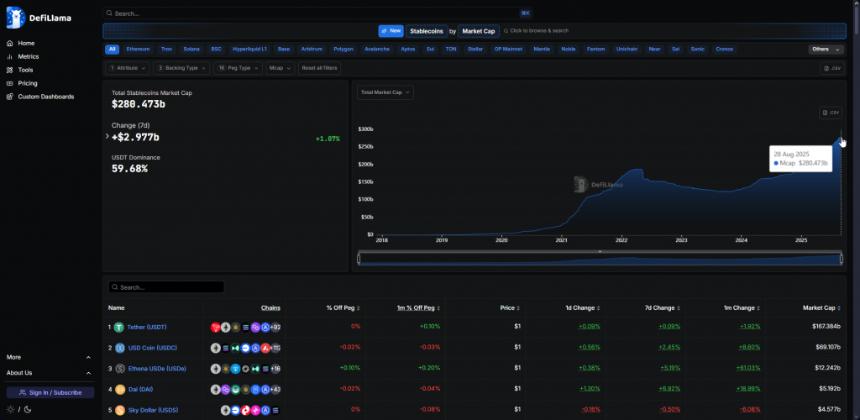The image size is (860, 420).
Task: Select the Arbitrum chain tab
Action: pyautogui.click(x=312, y=49)
